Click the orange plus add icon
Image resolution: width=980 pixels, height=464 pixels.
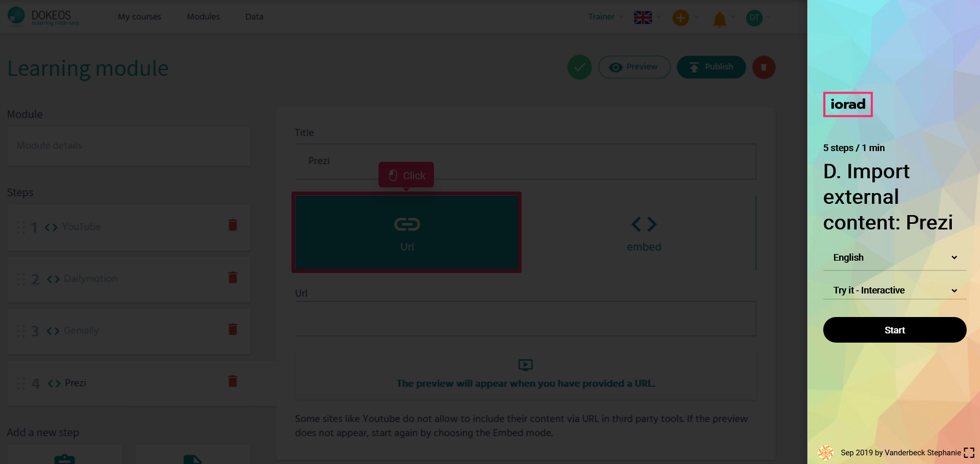[x=680, y=18]
